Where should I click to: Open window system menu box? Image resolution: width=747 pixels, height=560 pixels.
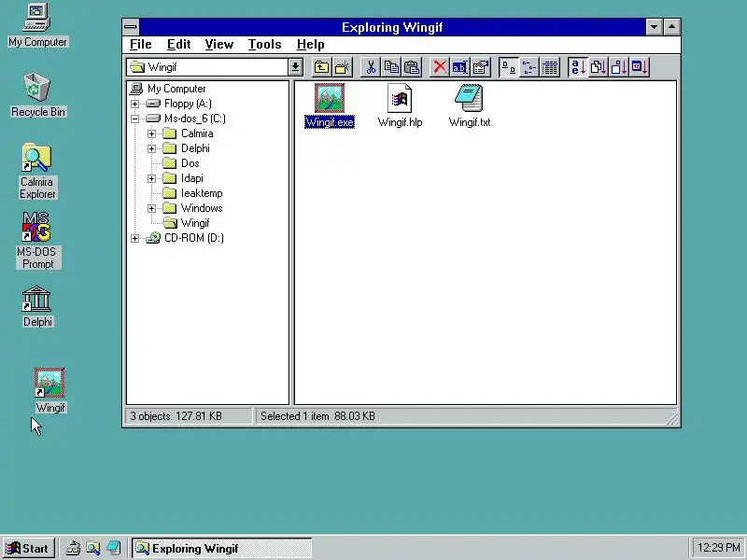(131, 27)
